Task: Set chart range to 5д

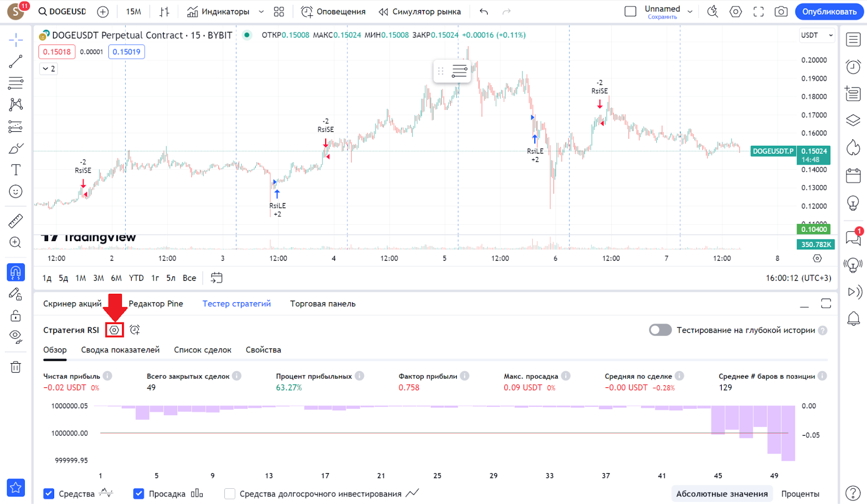Action: pos(63,278)
